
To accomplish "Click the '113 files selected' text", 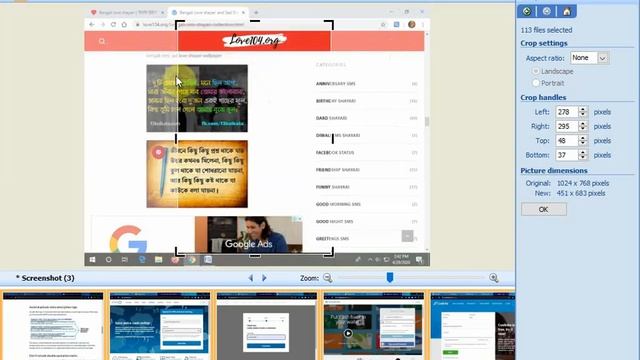I will point(546,30).
